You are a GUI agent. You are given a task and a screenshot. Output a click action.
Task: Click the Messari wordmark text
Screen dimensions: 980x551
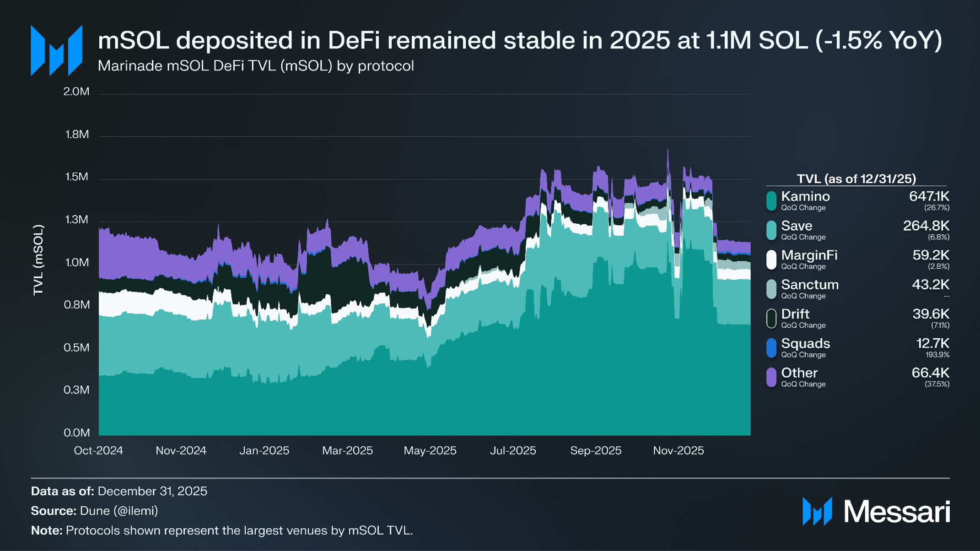[897, 512]
